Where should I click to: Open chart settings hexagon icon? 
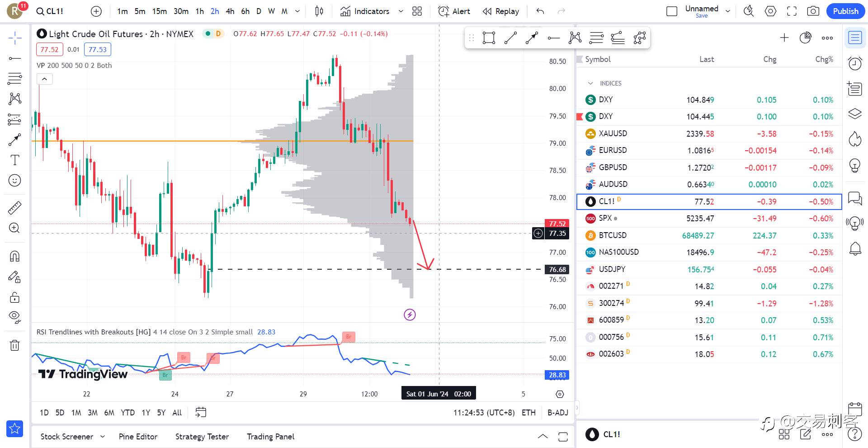coord(770,11)
